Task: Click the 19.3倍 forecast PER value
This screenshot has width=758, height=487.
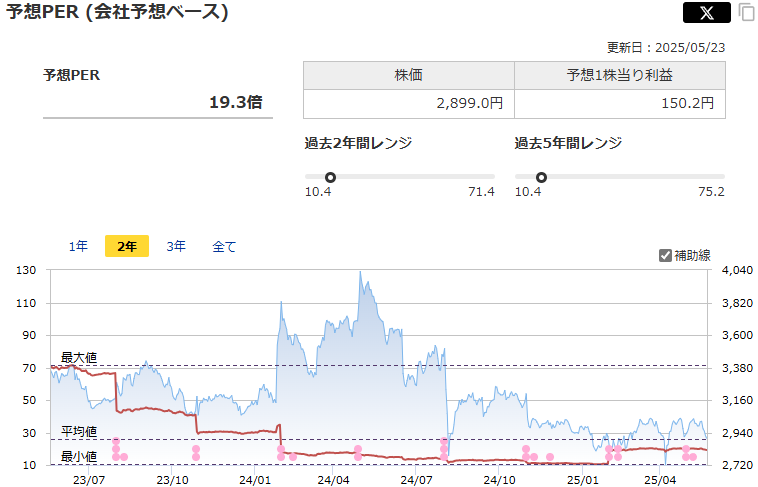Action: [235, 102]
